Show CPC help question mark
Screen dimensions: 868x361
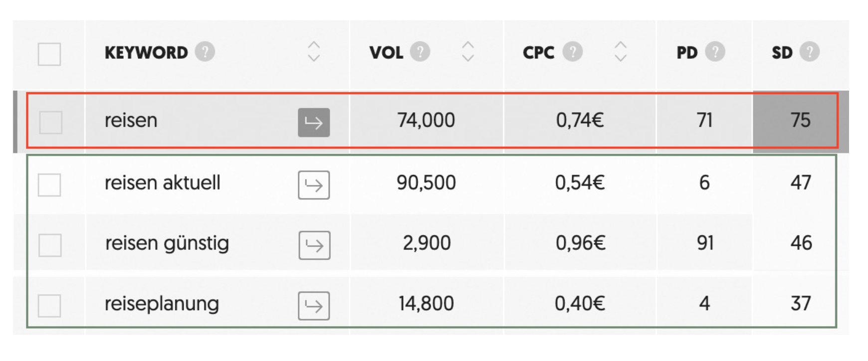[x=573, y=51]
